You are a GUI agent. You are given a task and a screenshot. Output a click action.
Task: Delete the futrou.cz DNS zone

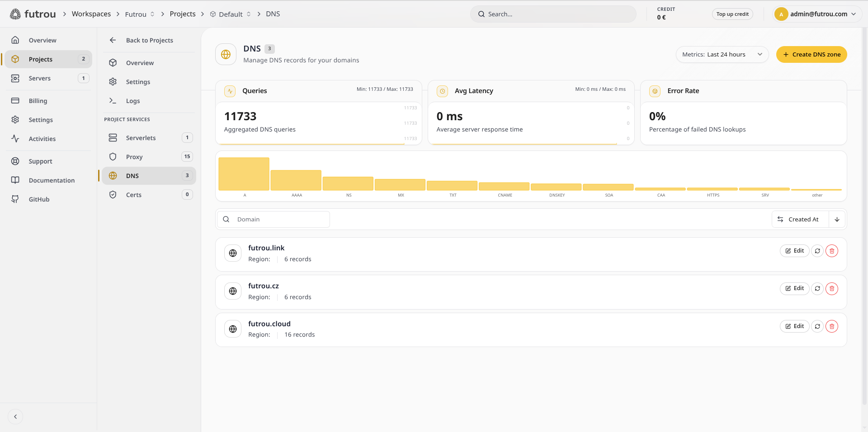click(x=832, y=288)
